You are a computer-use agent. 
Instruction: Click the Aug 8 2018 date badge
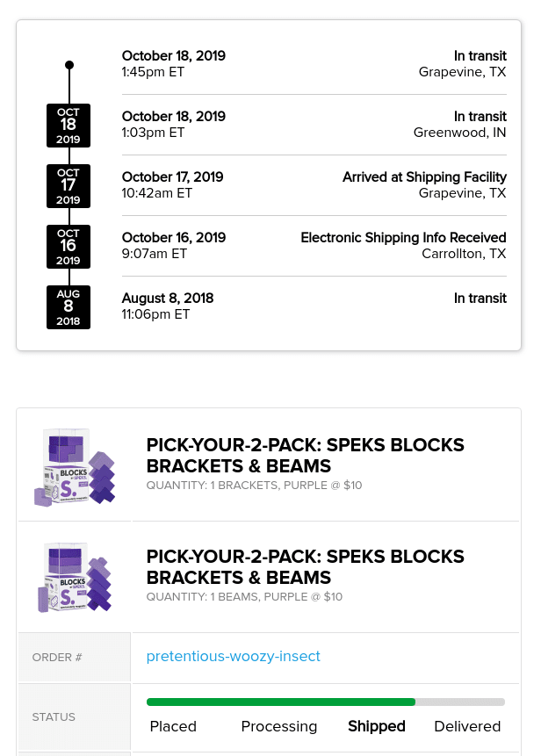tap(69, 307)
